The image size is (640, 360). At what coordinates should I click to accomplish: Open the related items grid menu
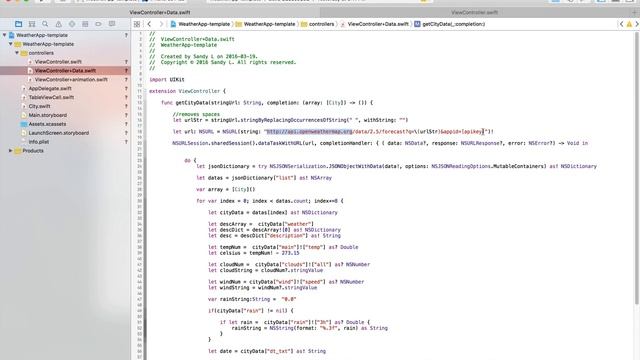click(137, 24)
